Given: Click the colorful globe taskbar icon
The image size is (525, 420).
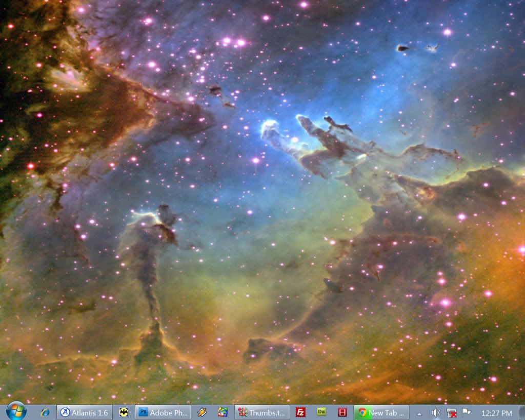Looking at the screenshot, I should (x=223, y=412).
